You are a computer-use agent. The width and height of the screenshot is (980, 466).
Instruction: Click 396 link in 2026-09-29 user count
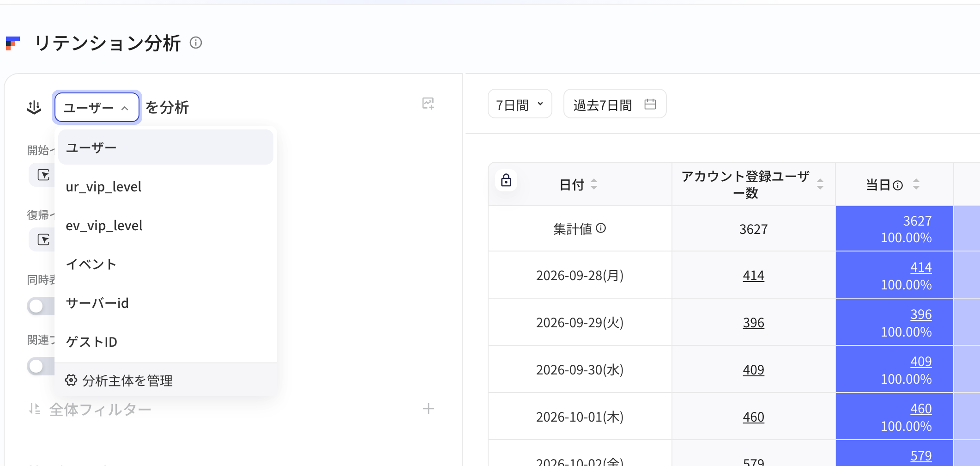tap(753, 323)
